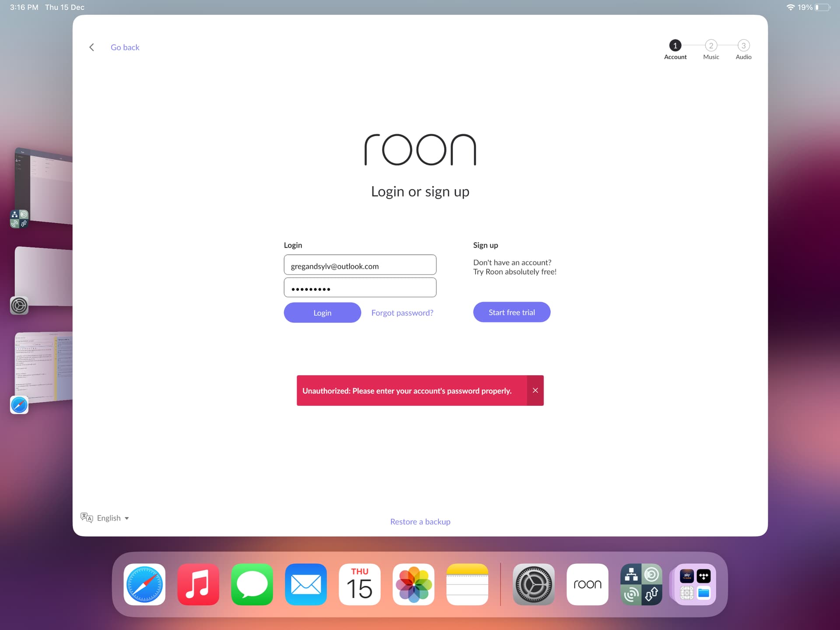This screenshot has height=630, width=840.
Task: Launch the Music app in the dock
Action: pyautogui.click(x=198, y=584)
